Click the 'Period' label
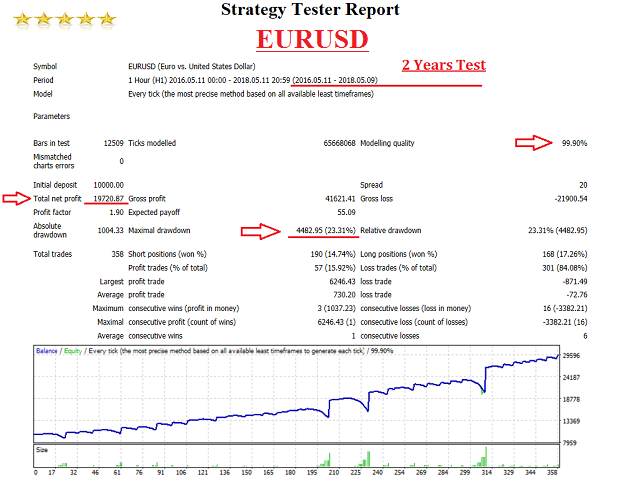Screen dimensions: 640x480 43,80
